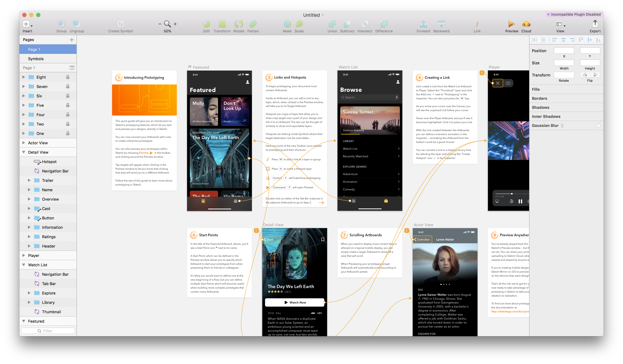Pause playback in Player artboard
Screen dimensions: 623x364
click(520, 201)
